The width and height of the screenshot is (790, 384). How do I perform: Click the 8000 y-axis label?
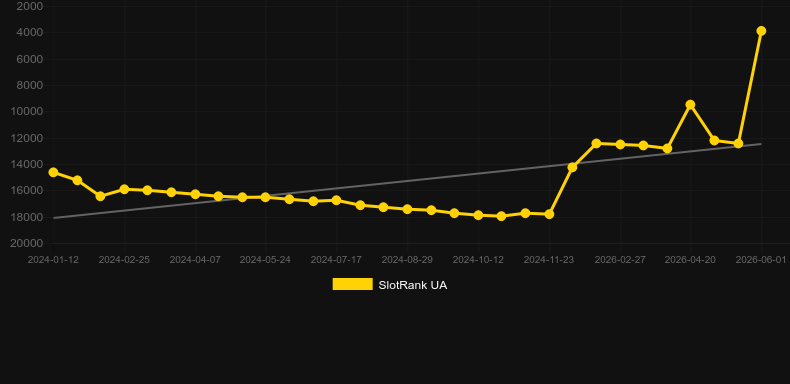click(30, 86)
